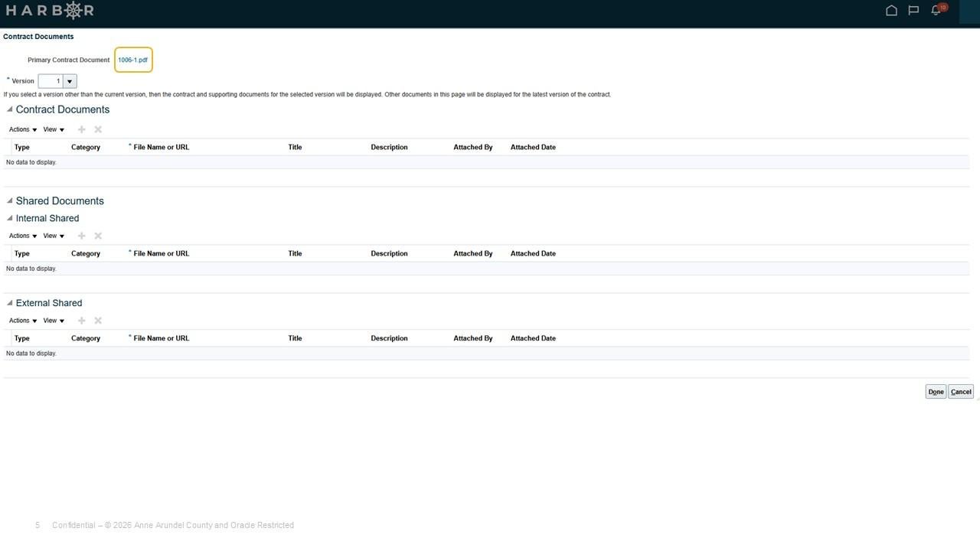This screenshot has height=551, width=980.
Task: Click Attached Date header in External Shared table
Action: [533, 338]
